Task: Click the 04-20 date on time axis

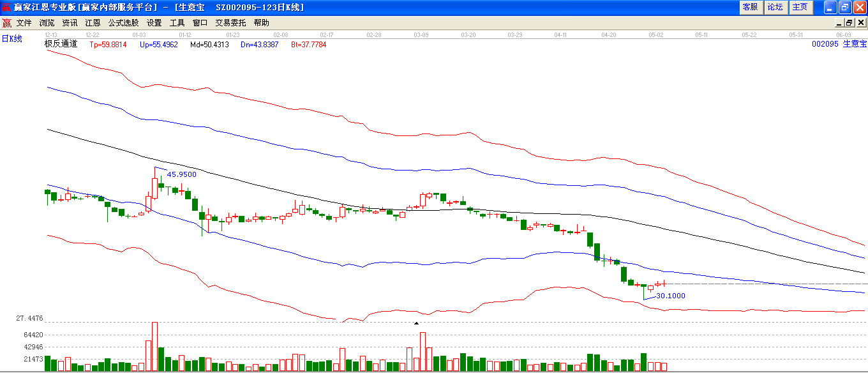Action: pyautogui.click(x=609, y=34)
